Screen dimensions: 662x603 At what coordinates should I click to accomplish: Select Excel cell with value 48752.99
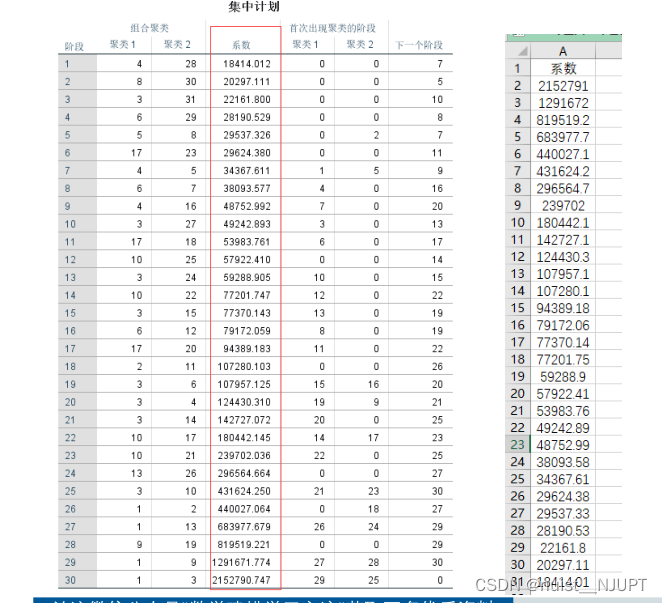(x=563, y=445)
